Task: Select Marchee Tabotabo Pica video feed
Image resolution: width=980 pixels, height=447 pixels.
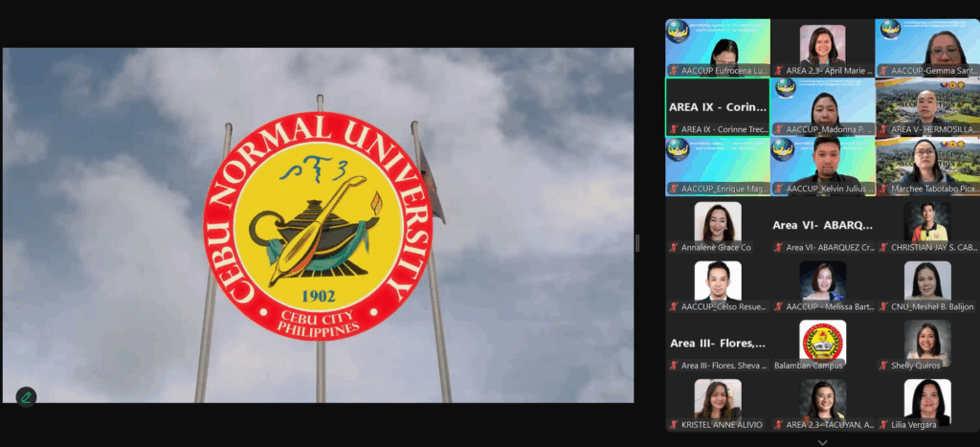Action: click(927, 167)
